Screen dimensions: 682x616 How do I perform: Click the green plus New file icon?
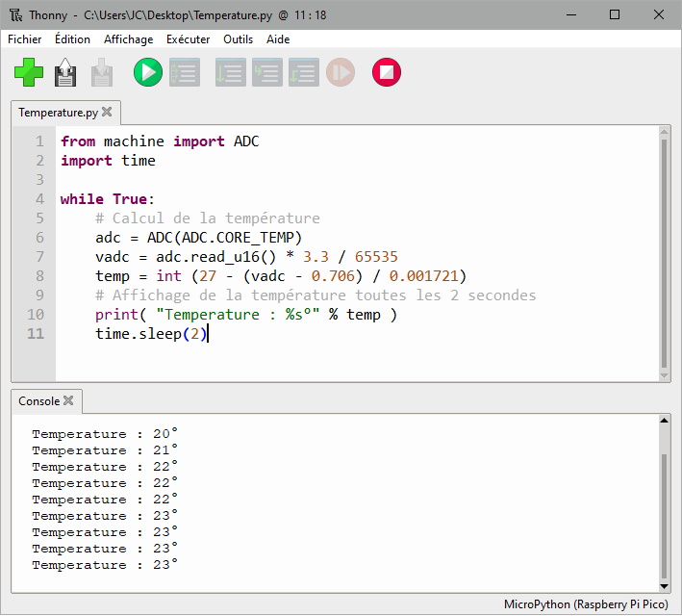(x=29, y=72)
